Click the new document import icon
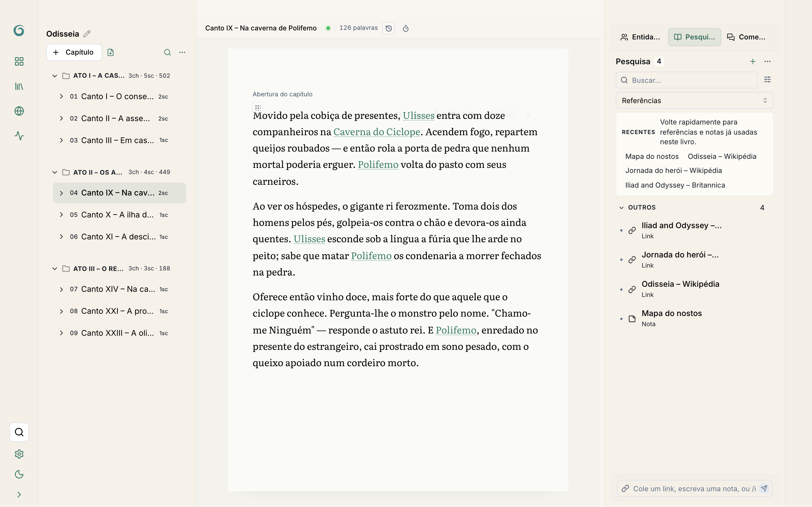The image size is (812, 507). click(111, 52)
